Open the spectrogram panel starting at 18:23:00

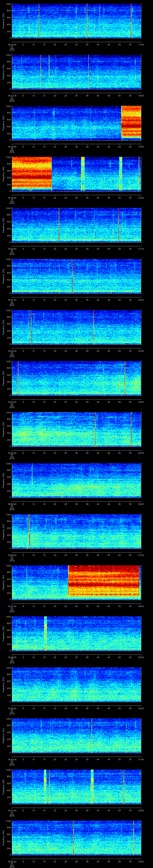click(x=76, y=378)
